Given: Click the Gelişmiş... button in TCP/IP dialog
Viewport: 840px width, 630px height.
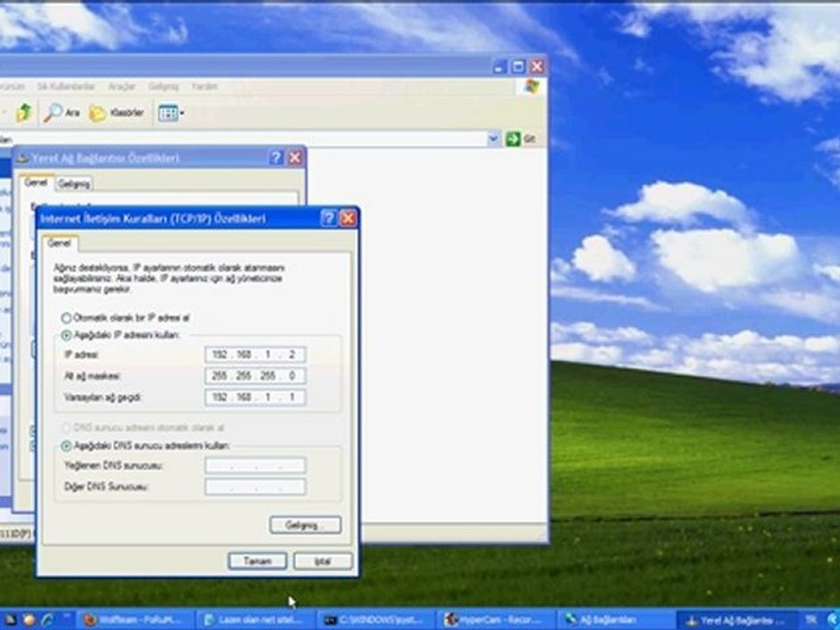Looking at the screenshot, I should pos(305,525).
